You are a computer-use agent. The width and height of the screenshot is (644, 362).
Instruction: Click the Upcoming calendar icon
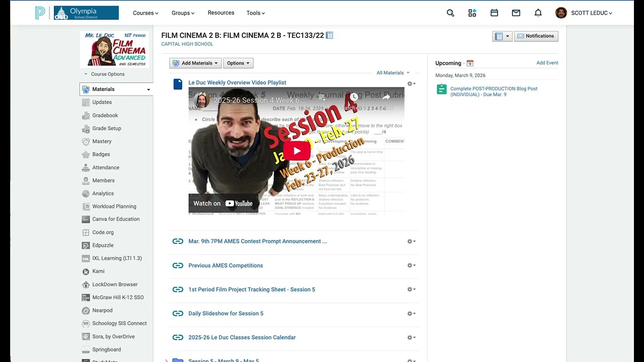coord(470,63)
